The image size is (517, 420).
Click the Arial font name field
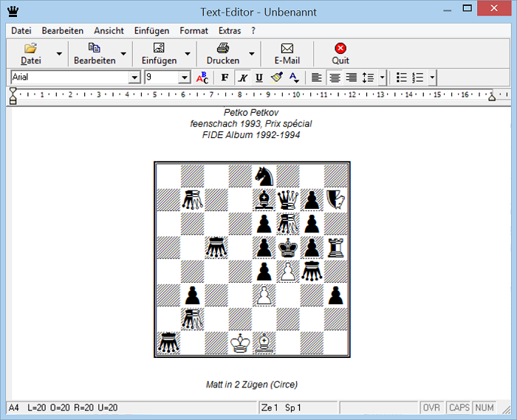[70, 78]
